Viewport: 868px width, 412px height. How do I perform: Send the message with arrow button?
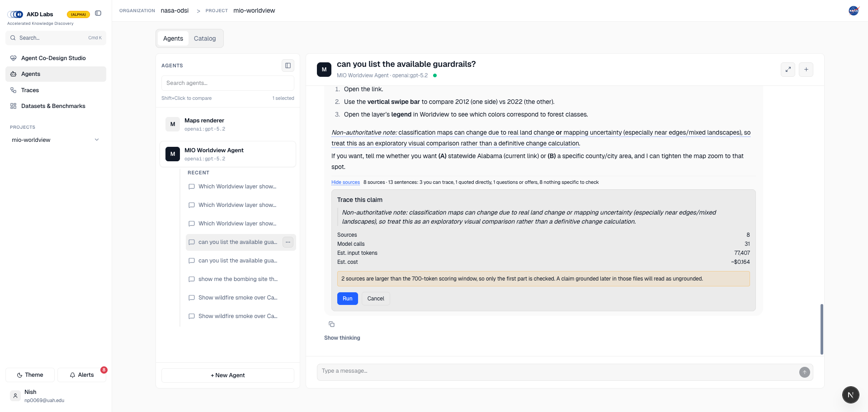[x=805, y=372]
